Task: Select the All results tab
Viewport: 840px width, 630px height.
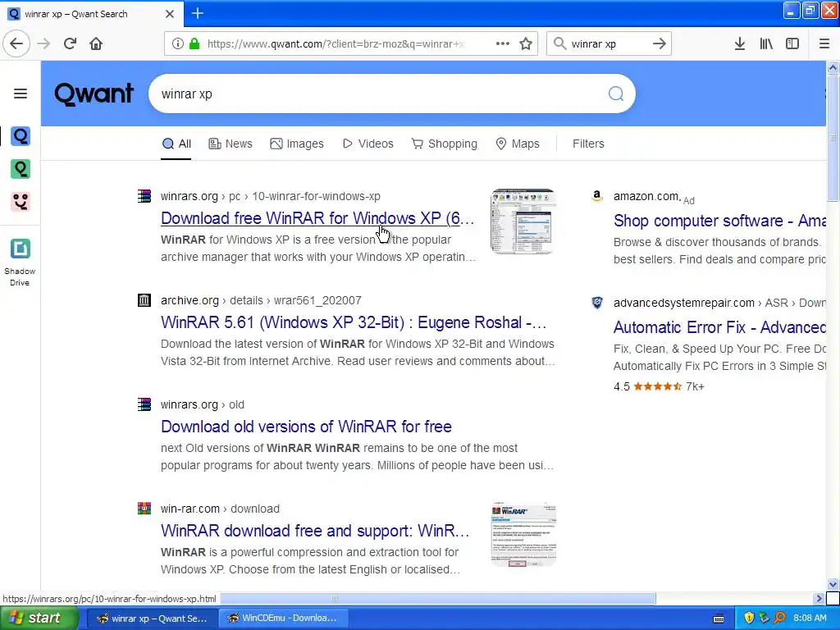Action: pos(176,144)
